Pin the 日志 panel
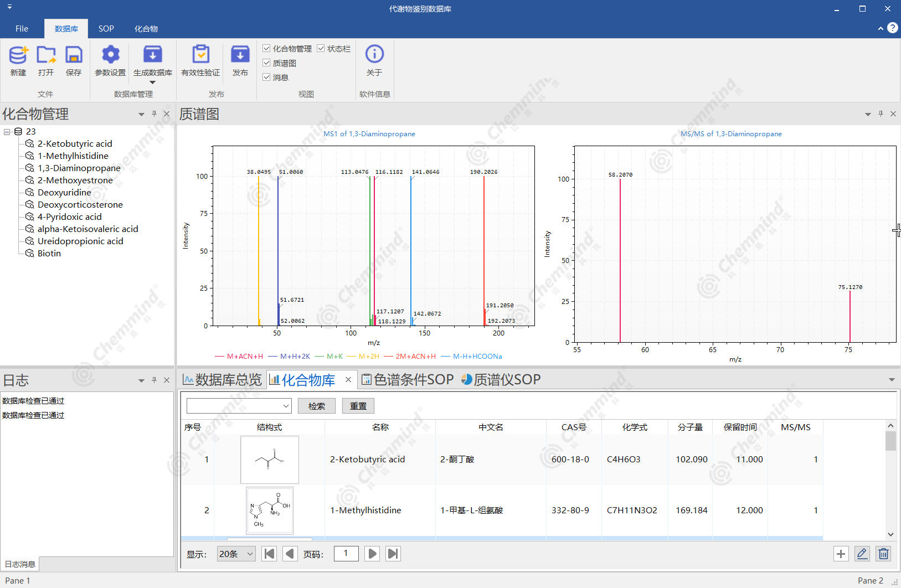The width and height of the screenshot is (901, 588). pyautogui.click(x=154, y=380)
